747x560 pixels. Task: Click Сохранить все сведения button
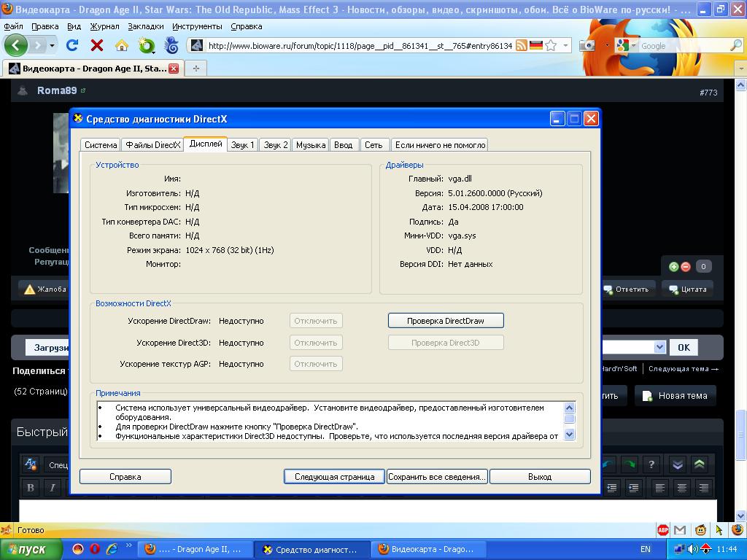pyautogui.click(x=437, y=477)
